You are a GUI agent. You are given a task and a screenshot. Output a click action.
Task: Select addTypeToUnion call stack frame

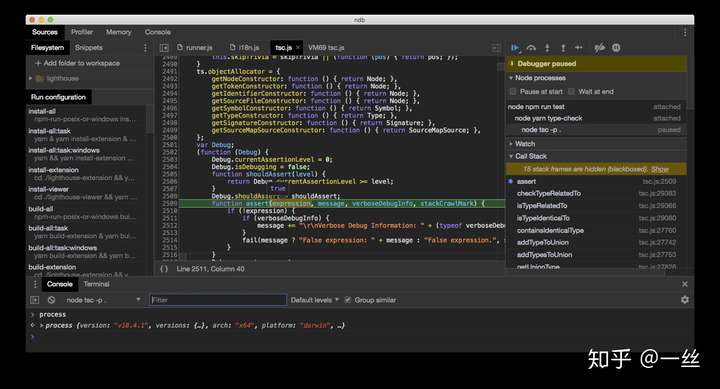(x=596, y=242)
